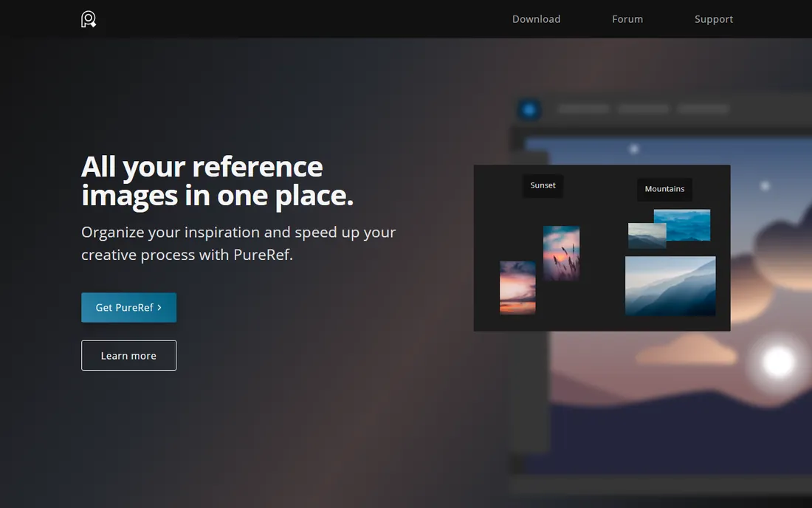The width and height of the screenshot is (812, 508).
Task: Click the 'All your reference images' headline
Action: coord(218,181)
